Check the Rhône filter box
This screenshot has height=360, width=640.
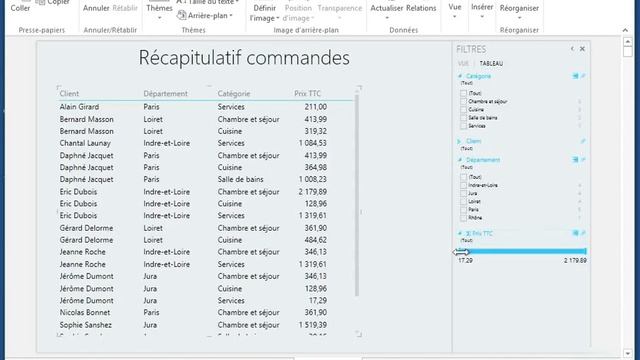click(463, 218)
